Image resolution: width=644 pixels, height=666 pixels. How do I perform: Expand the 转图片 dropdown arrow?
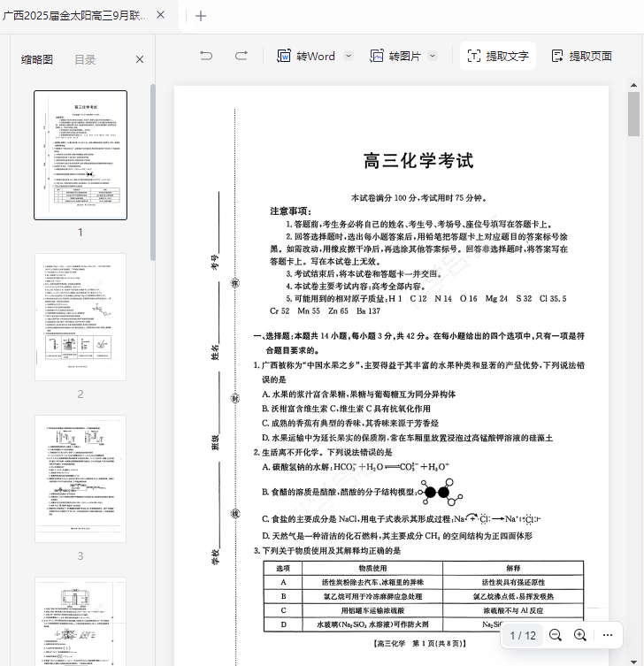pos(433,56)
